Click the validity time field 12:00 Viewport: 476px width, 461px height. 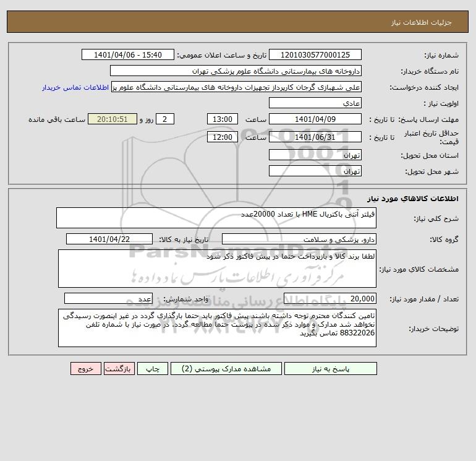coord(222,137)
